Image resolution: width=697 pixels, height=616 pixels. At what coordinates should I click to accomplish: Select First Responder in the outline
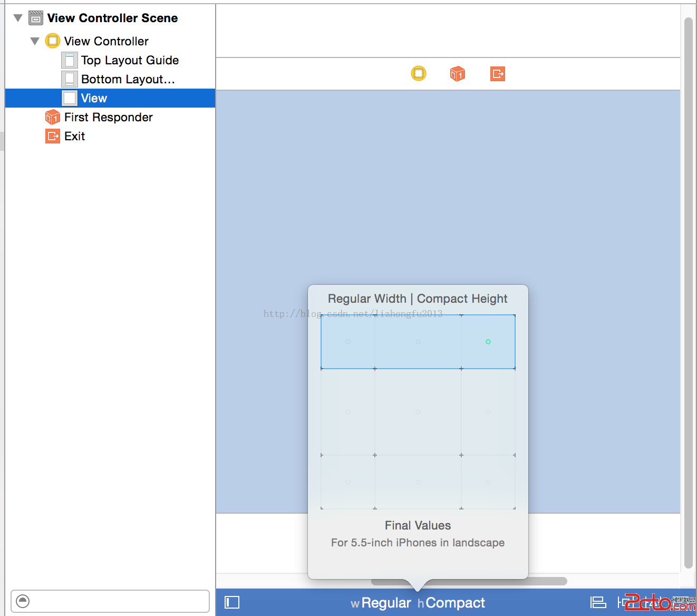point(110,117)
